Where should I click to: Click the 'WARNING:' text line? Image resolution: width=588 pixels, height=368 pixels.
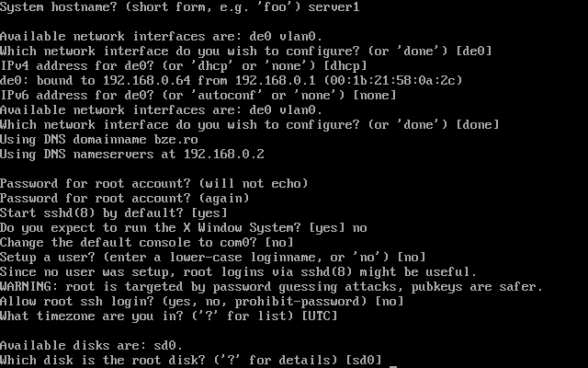click(x=272, y=287)
